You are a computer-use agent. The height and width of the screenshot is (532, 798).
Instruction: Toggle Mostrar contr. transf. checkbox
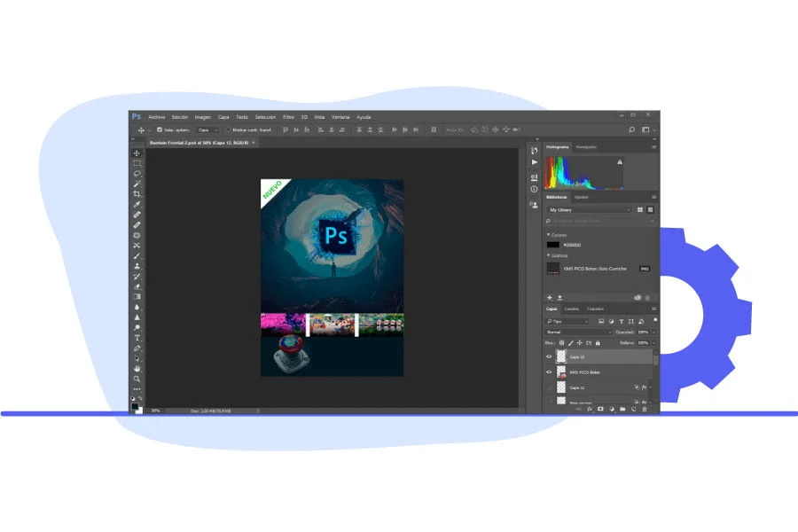click(228, 129)
